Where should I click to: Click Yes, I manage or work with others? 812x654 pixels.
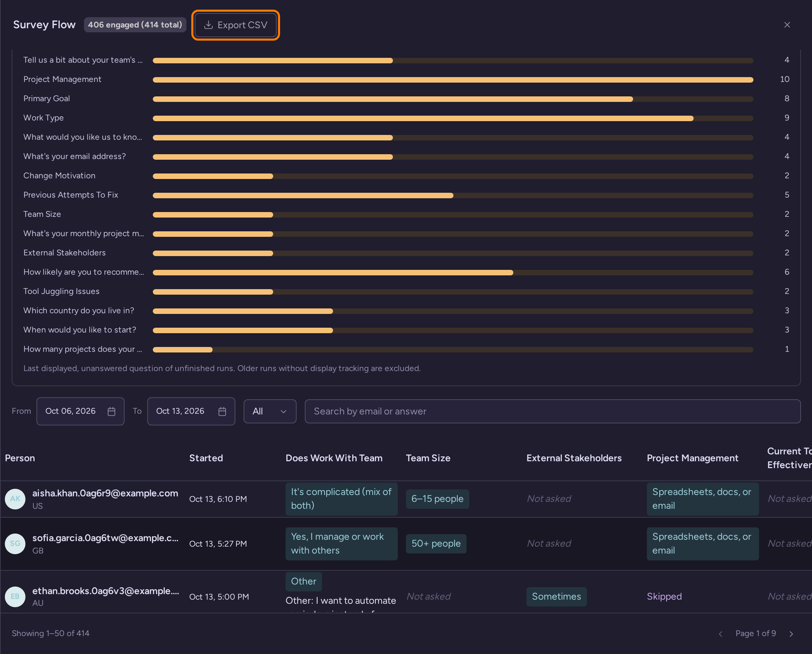tap(341, 544)
